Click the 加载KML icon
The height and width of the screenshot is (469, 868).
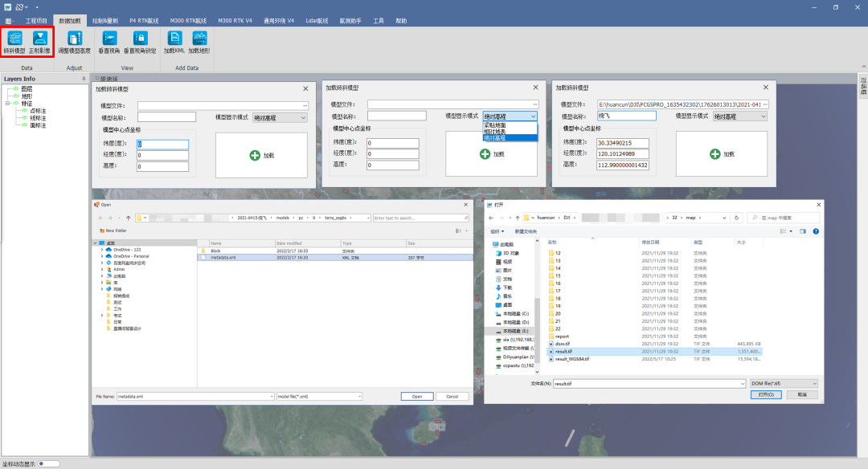(x=174, y=39)
